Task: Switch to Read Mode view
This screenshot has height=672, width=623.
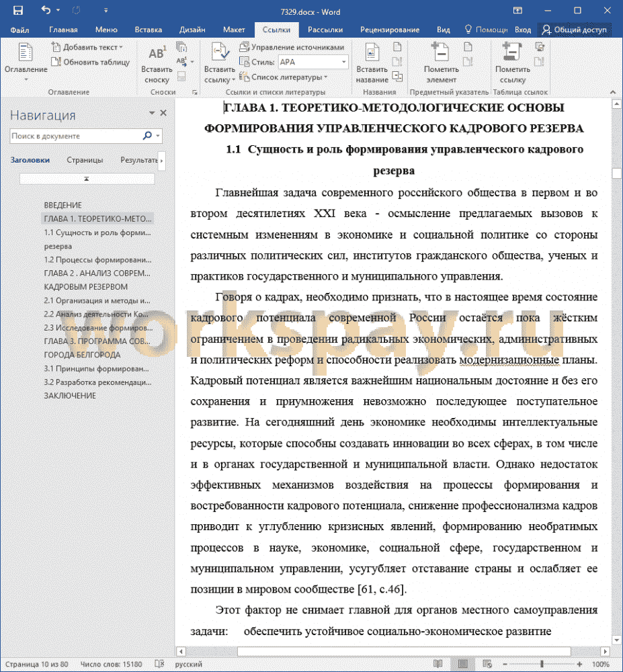Action: pos(438,664)
